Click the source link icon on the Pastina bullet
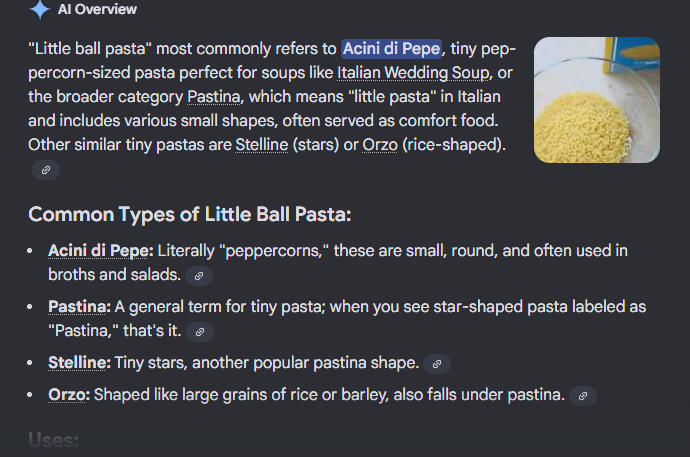 (200, 331)
